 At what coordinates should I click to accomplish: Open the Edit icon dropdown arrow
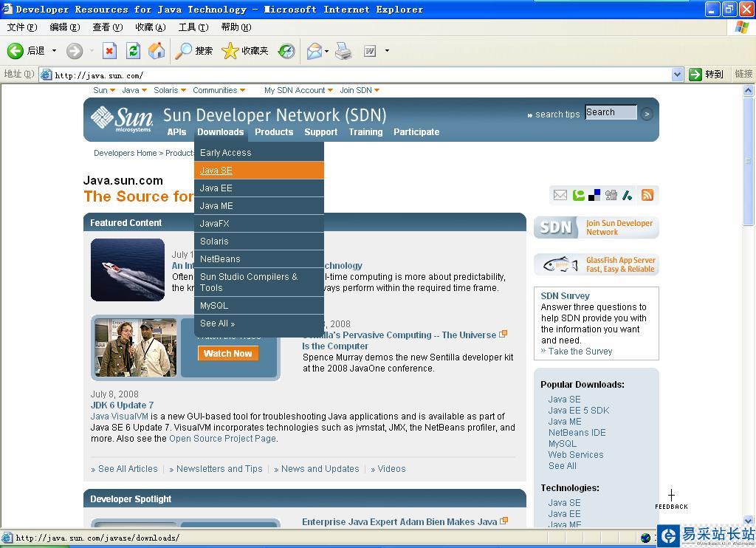click(x=387, y=51)
